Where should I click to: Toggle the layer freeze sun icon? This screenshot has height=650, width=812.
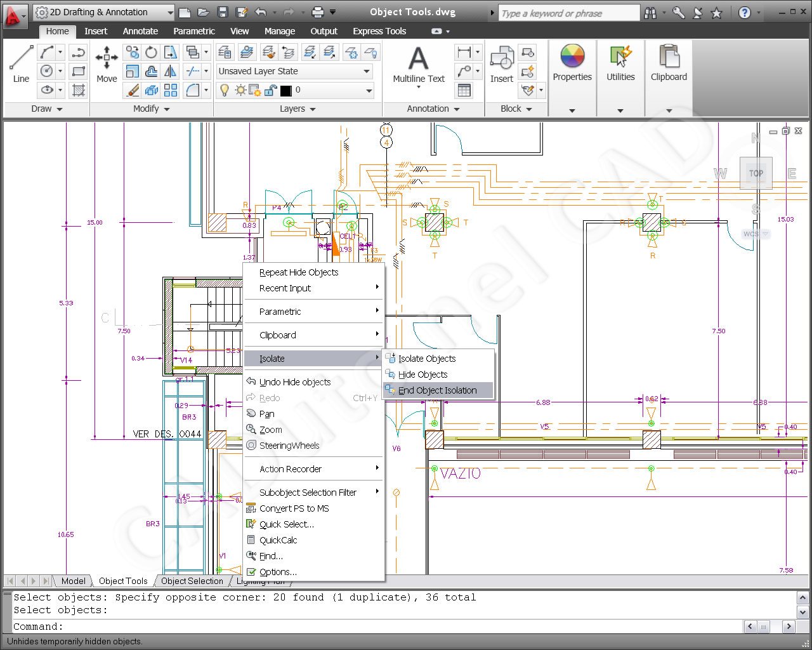(240, 90)
